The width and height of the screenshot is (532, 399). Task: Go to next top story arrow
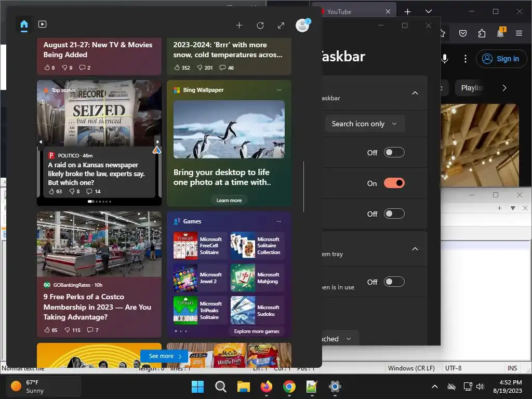click(157, 142)
